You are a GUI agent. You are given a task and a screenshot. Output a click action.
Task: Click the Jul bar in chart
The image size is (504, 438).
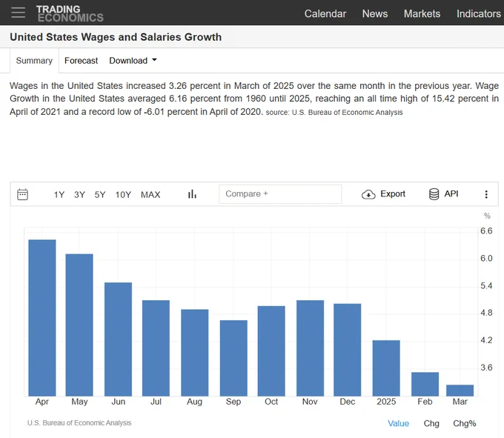pyautogui.click(x=156, y=348)
